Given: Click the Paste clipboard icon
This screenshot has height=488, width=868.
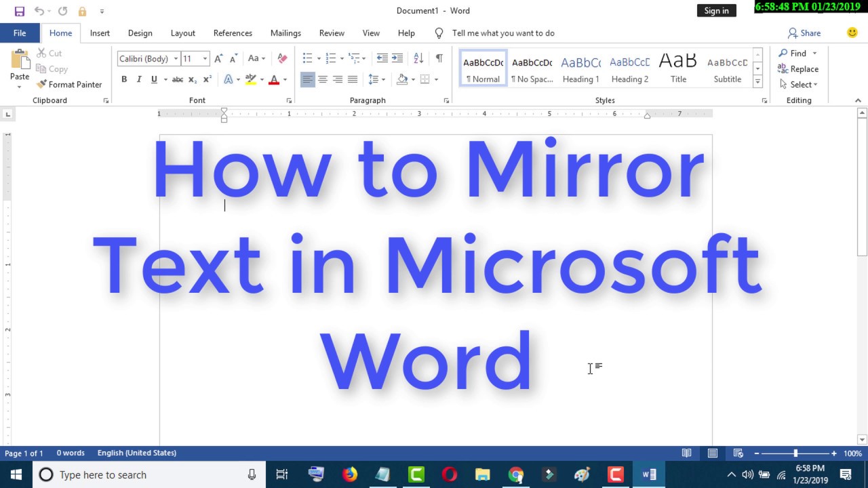Looking at the screenshot, I should point(20,60).
